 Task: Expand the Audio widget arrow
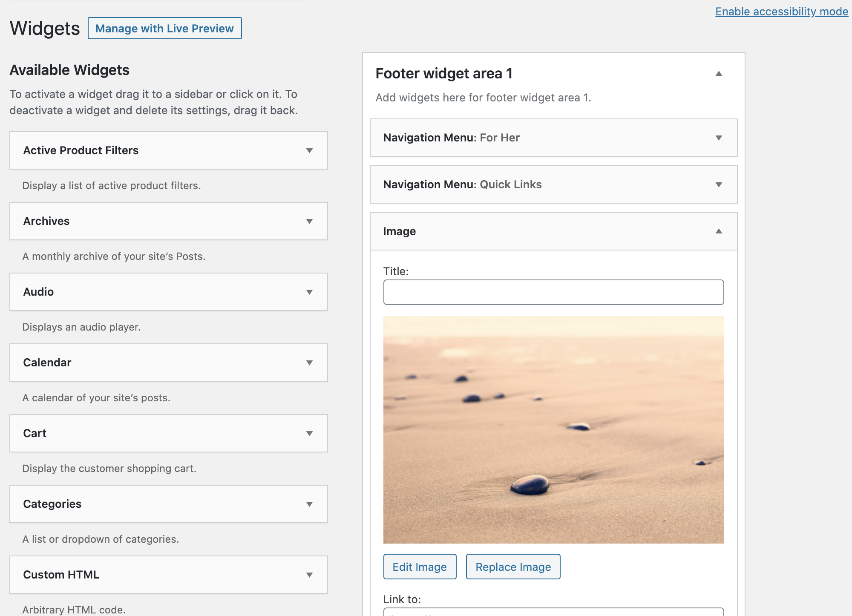[x=310, y=292]
